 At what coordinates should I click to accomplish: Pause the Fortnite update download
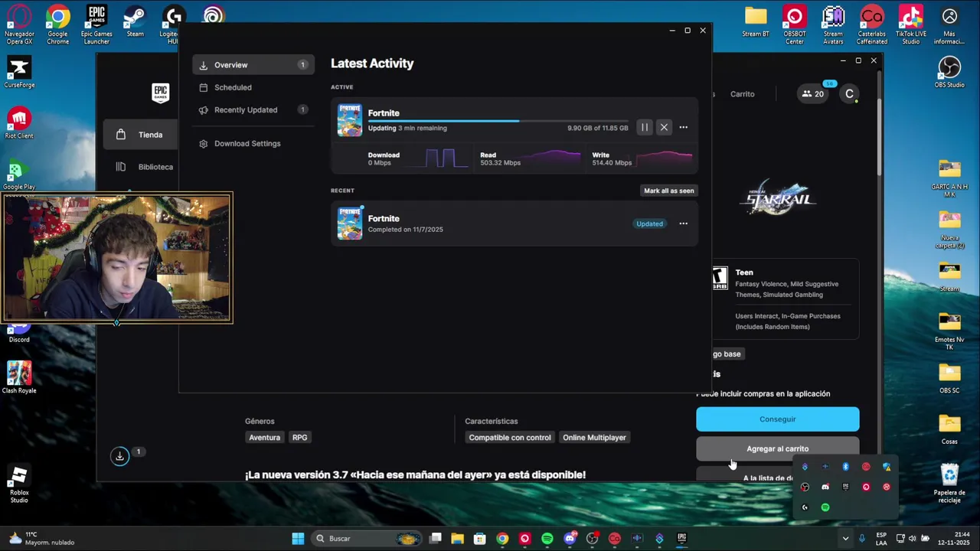tap(645, 128)
